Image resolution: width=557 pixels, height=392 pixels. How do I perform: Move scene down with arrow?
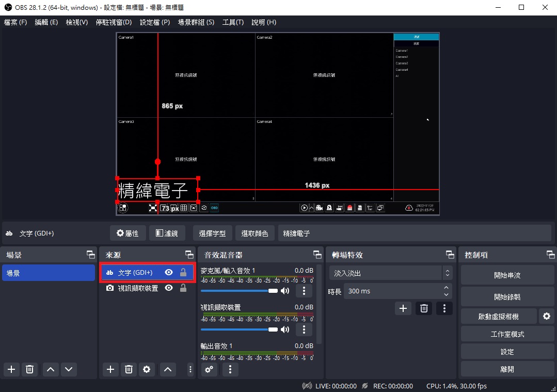(69, 369)
